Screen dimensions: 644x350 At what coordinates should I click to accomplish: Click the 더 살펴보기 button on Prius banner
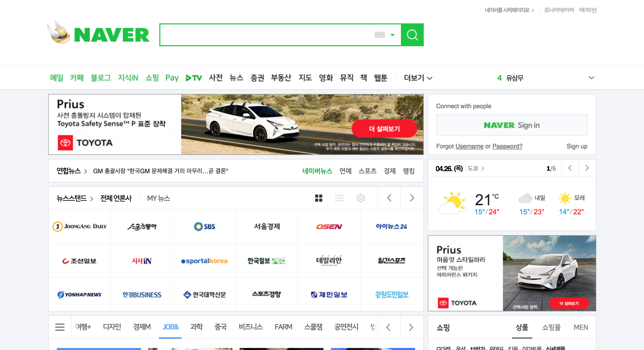click(384, 129)
